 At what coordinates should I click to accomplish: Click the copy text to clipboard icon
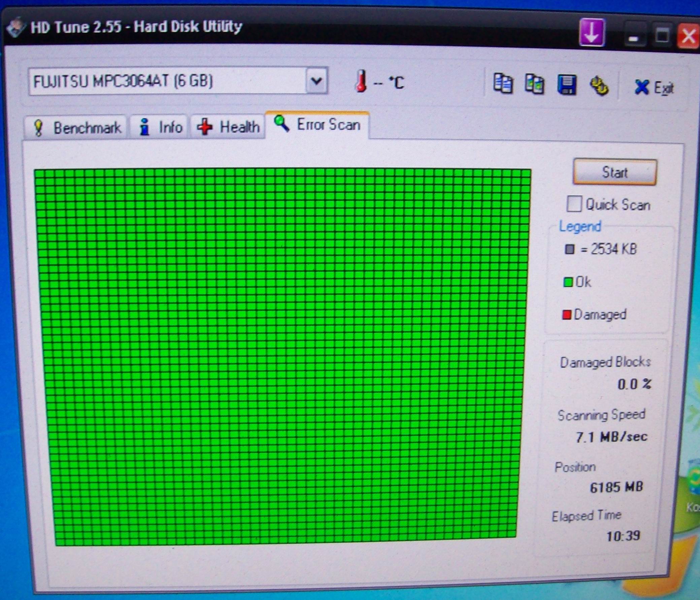503,84
